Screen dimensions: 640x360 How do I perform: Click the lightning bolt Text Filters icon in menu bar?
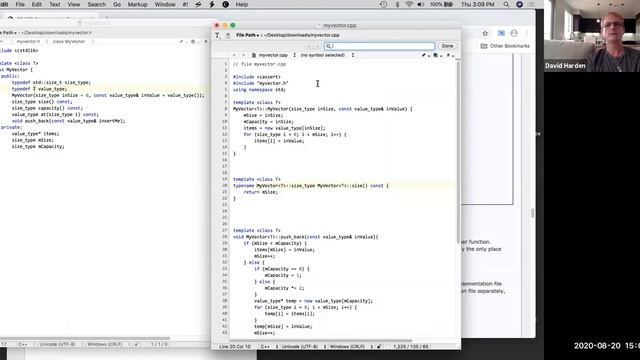pos(212,4)
